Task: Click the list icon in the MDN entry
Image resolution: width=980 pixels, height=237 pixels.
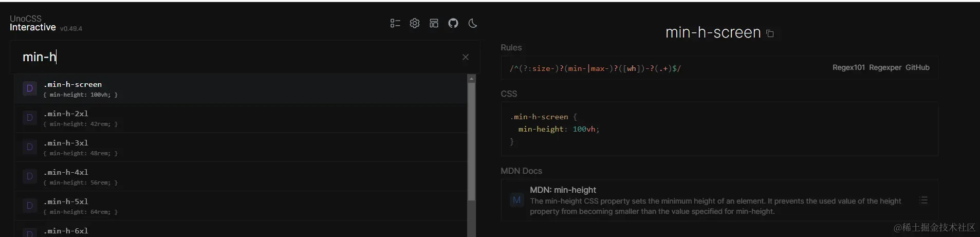Action: 923,200
